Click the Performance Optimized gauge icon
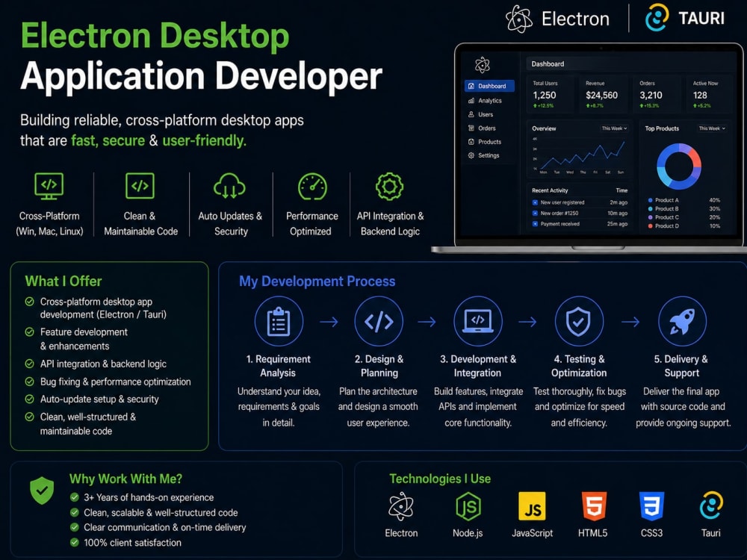 [312, 186]
